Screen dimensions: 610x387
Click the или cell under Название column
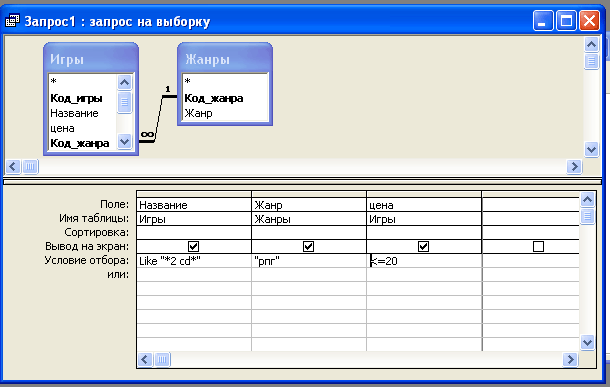[194, 275]
